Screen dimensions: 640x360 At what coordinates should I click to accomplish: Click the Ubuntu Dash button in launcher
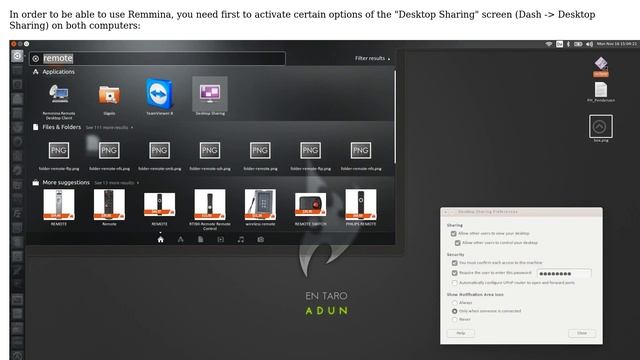tap(17, 56)
